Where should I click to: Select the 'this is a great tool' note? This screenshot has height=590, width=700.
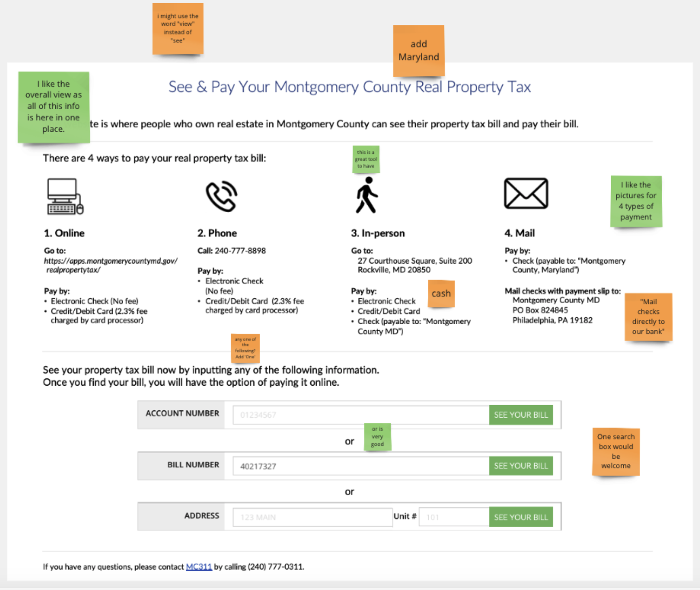[366, 159]
